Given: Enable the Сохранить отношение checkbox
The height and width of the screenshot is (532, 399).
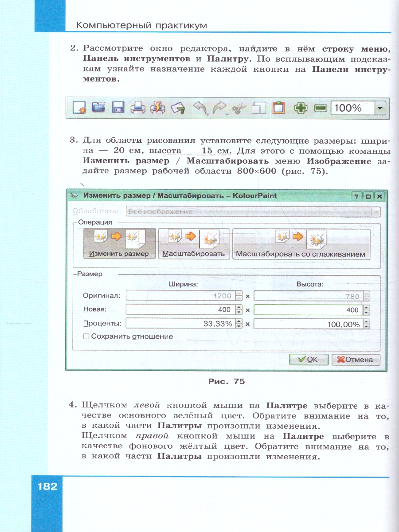Looking at the screenshot, I should click(86, 336).
